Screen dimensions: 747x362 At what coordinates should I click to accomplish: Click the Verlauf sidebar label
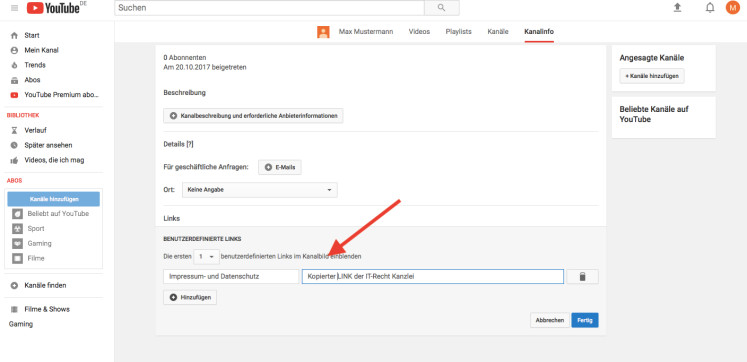[35, 131]
